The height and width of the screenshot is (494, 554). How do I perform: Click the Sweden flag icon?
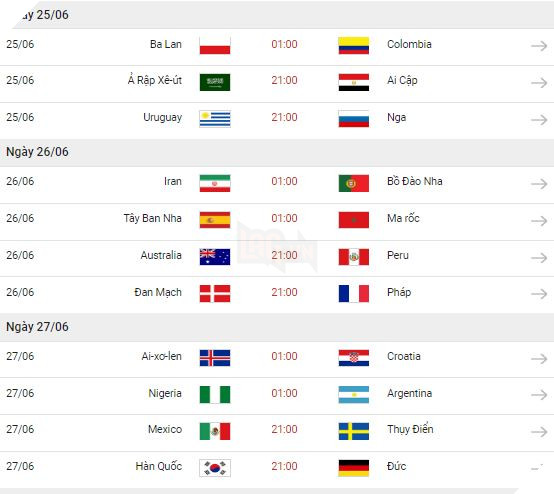point(354,431)
